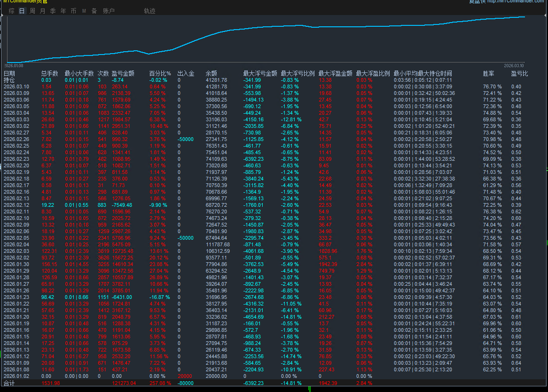
Task: Select the 2026.02.12 loss row date
Action: click(16, 205)
